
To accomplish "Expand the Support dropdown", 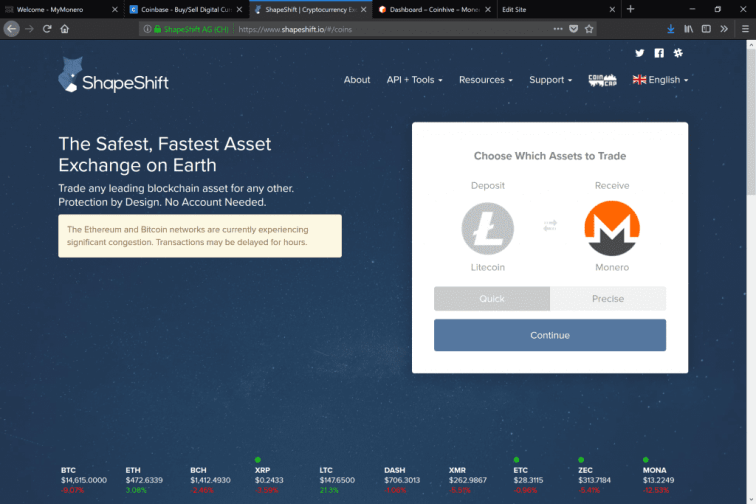I will 550,80.
